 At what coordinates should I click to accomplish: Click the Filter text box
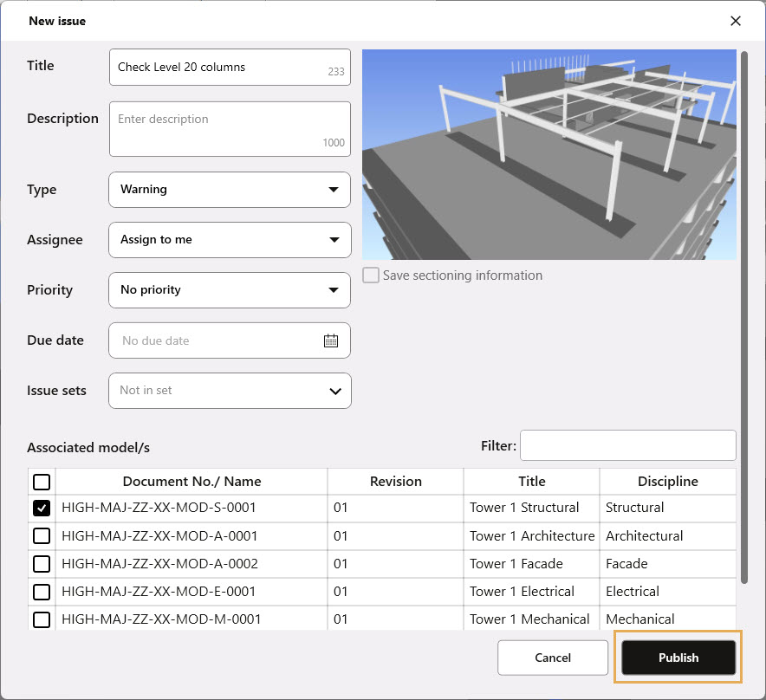point(627,445)
